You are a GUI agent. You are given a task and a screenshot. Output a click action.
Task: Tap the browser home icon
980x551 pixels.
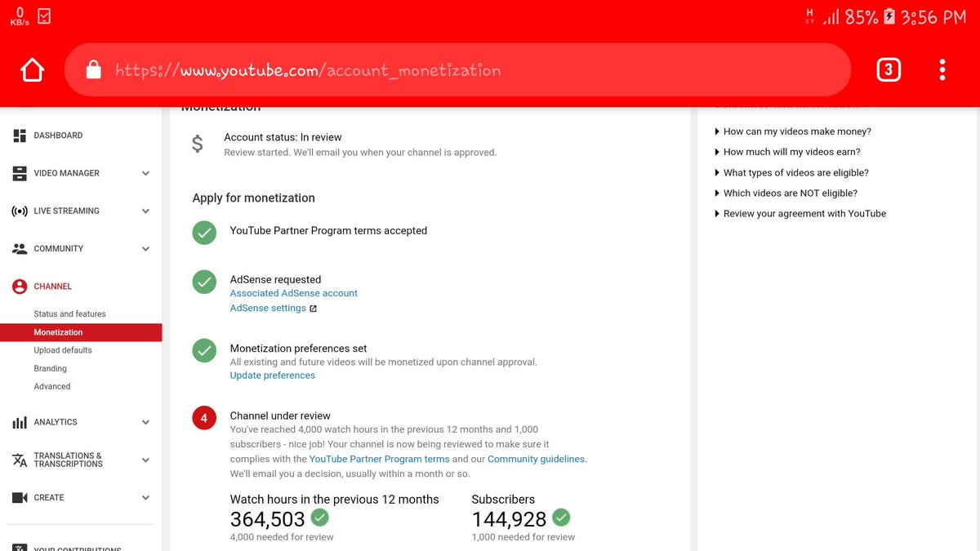(33, 71)
